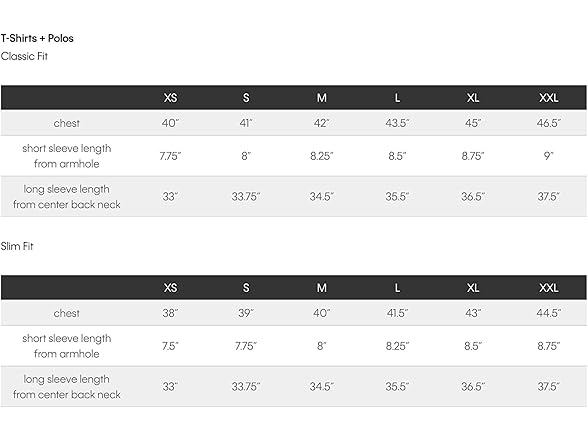Select the Classic Fit label

point(24,56)
